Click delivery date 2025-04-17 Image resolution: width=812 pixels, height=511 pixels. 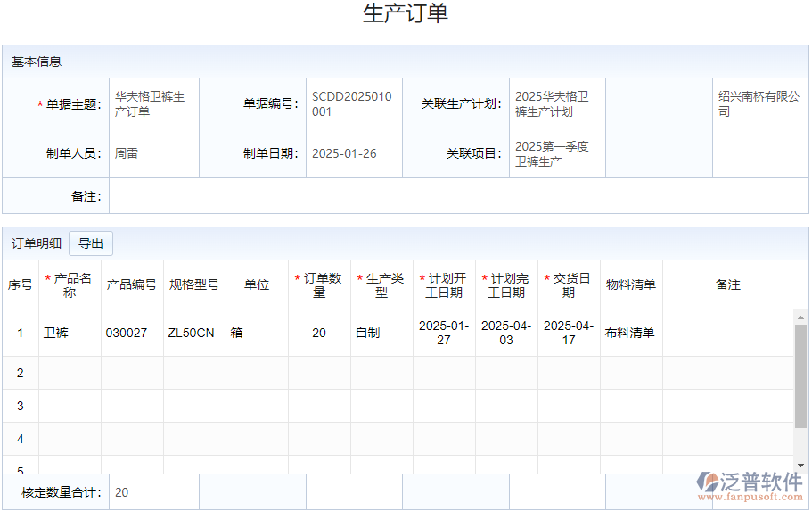[568, 333]
